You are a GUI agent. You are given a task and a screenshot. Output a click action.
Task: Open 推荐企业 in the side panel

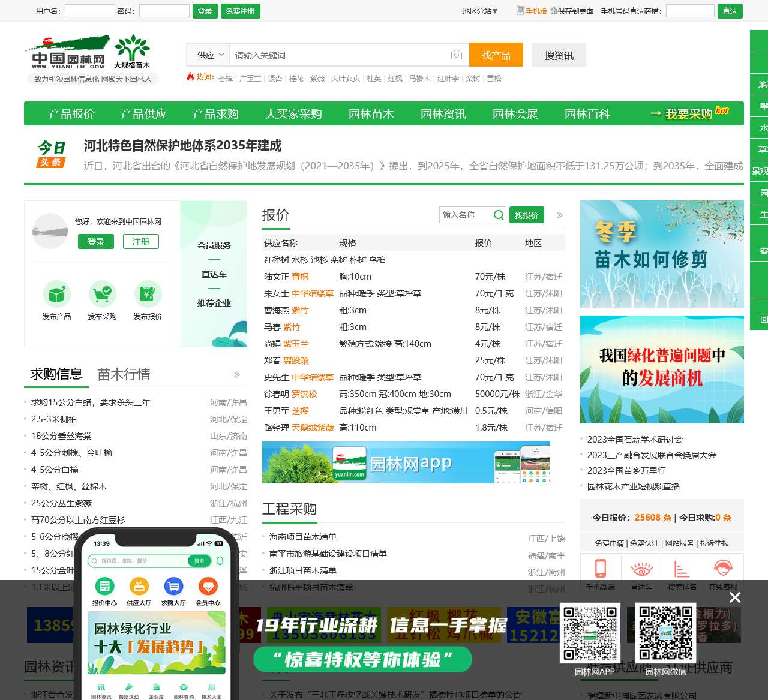214,303
